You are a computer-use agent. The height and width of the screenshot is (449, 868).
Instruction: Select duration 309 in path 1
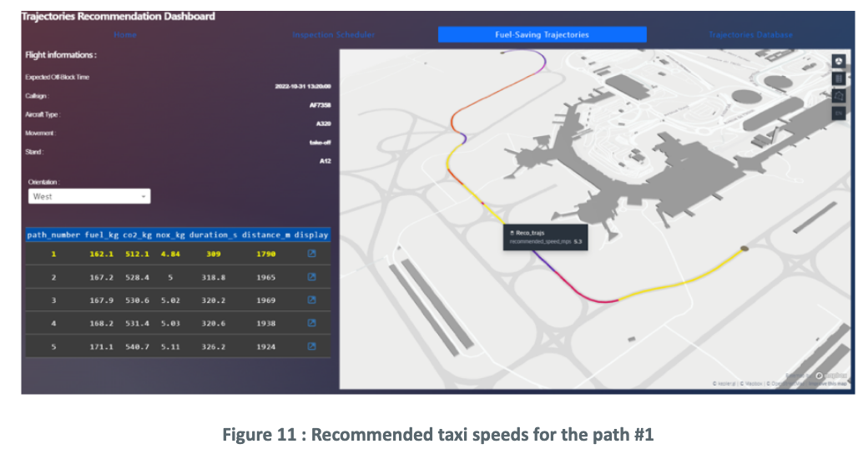[213, 254]
